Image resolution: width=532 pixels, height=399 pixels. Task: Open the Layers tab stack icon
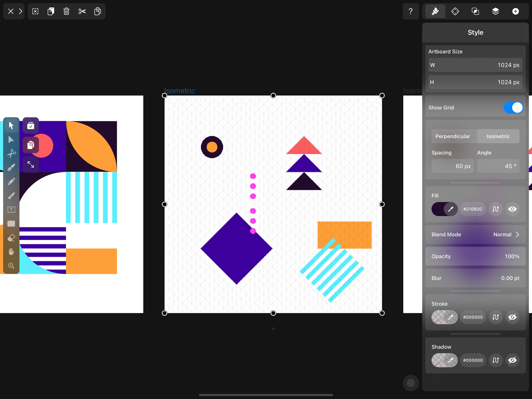[x=495, y=11]
